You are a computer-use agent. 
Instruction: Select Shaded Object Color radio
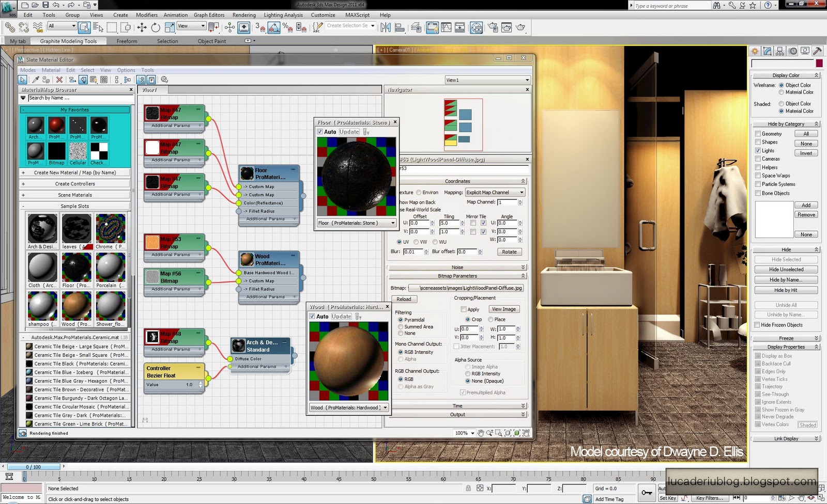coord(782,104)
